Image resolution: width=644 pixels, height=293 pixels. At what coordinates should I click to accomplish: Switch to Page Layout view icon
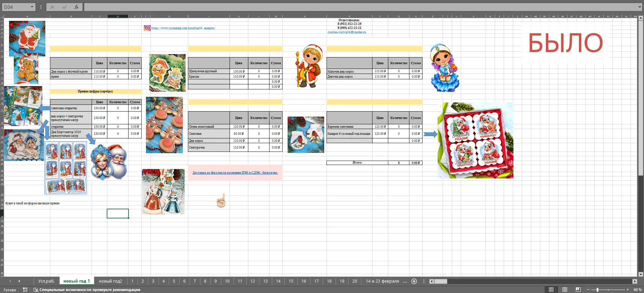[x=565, y=290]
